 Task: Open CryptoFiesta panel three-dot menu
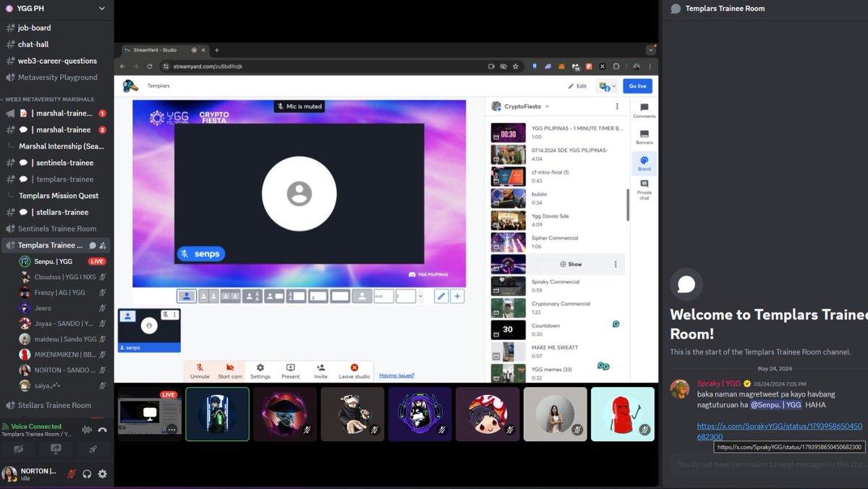[x=617, y=106]
